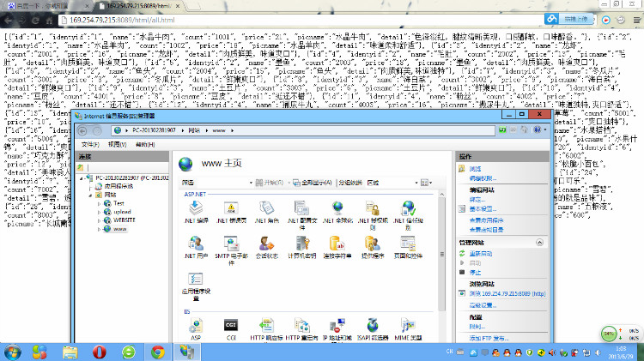This screenshot has width=644, height=361.
Task: Click the Chrome reload button
Action: point(36,20)
